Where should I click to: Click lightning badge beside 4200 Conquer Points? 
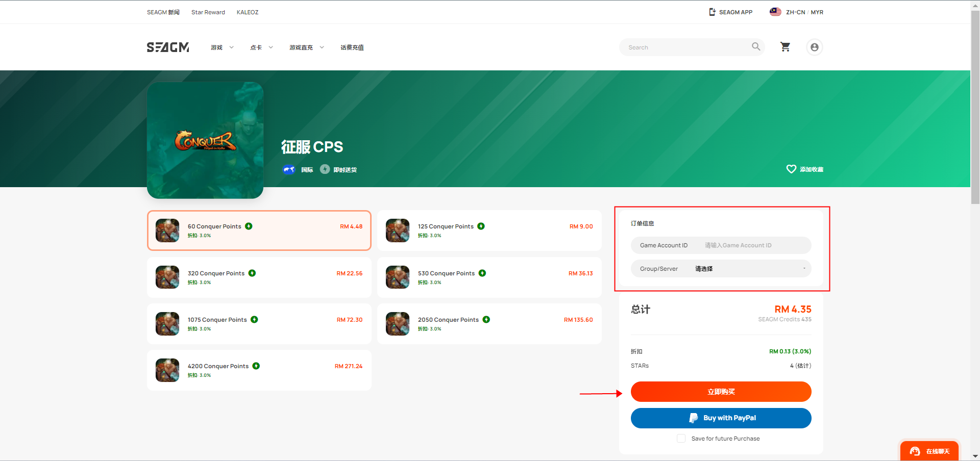tap(256, 366)
